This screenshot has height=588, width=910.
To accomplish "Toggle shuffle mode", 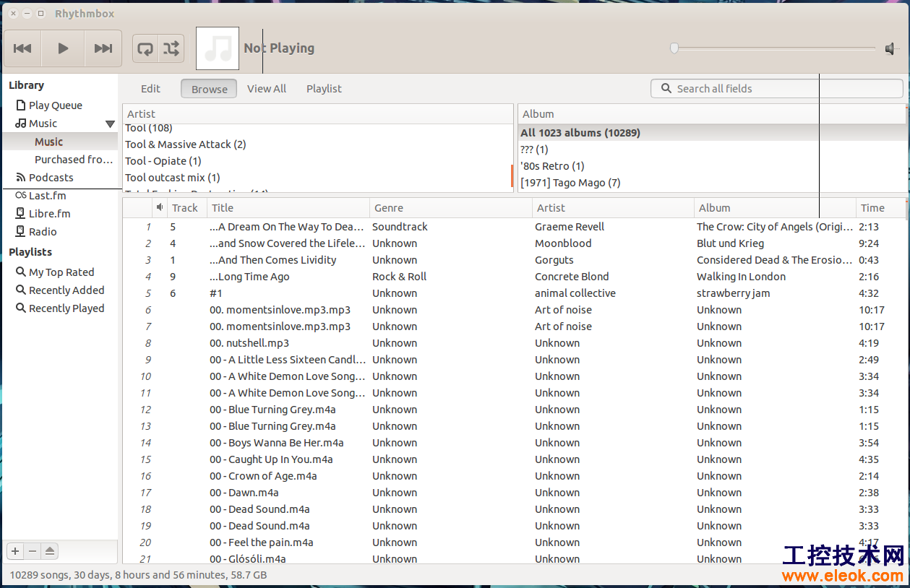I will pos(171,48).
